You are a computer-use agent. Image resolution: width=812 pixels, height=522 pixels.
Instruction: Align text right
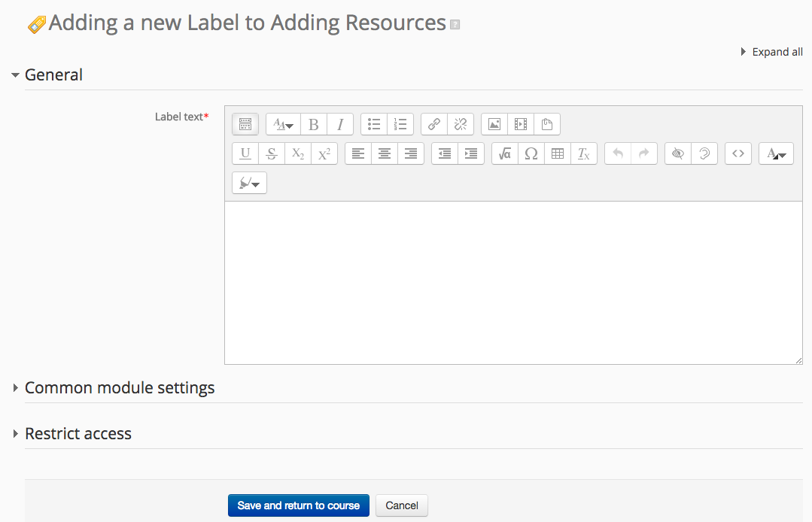pos(411,153)
